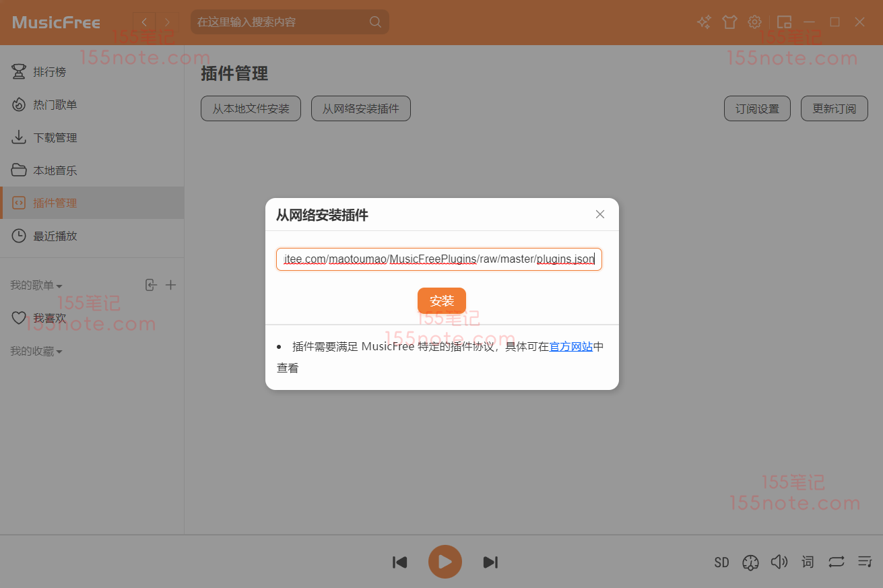Expand the 我的收藏 section
Screen dimensions: 883x588
point(36,352)
